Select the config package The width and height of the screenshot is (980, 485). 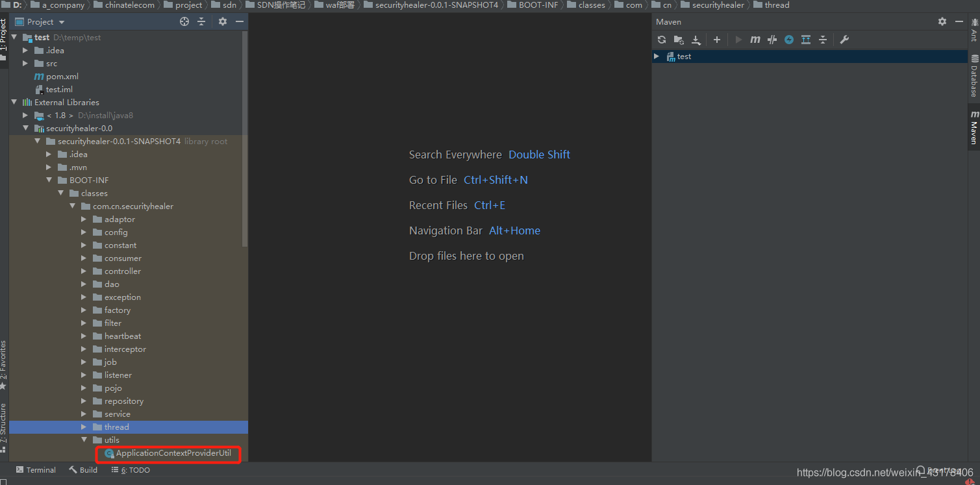(116, 232)
